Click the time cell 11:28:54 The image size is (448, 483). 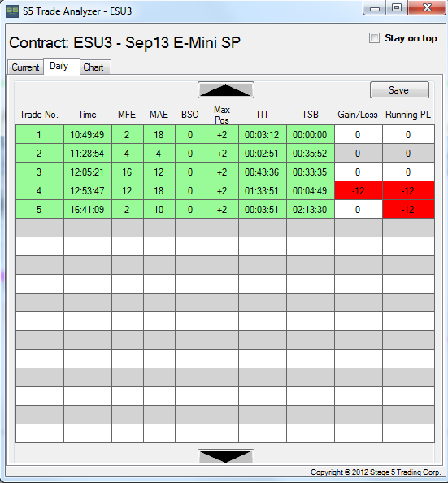(x=88, y=153)
